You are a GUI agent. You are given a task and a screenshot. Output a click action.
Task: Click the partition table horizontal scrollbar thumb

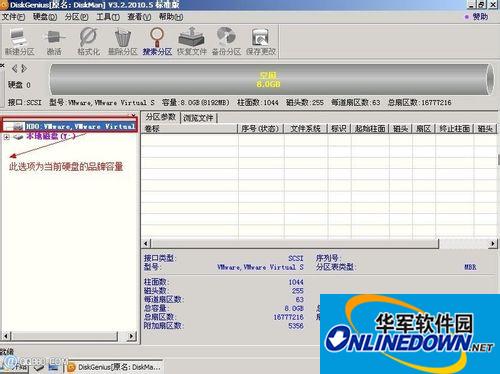295,244
